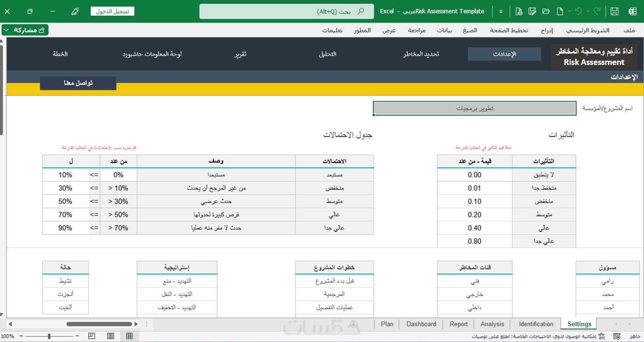Open the accessibility recommendations status icon
Viewport: 644px width, 342px height.
(x=602, y=336)
